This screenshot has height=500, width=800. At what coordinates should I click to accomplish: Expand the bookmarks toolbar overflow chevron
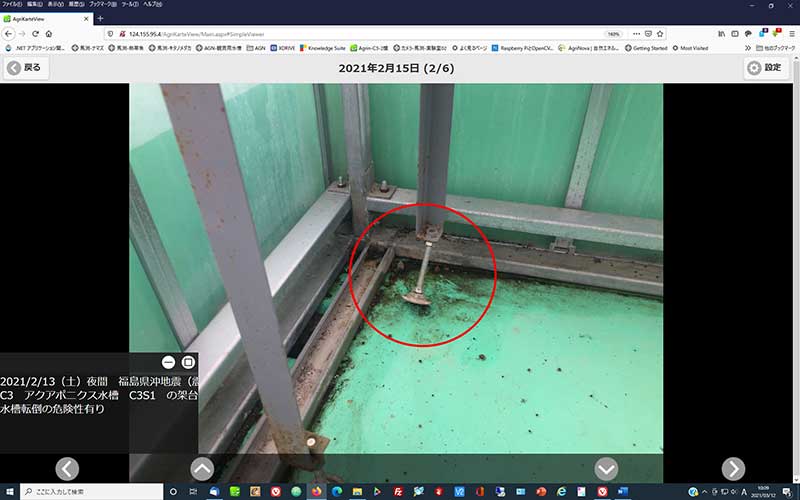[x=749, y=47]
